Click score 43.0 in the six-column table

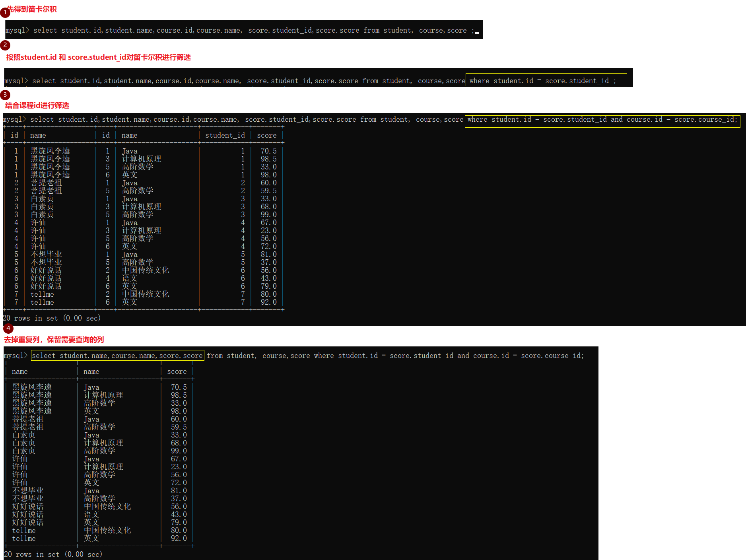tap(269, 278)
